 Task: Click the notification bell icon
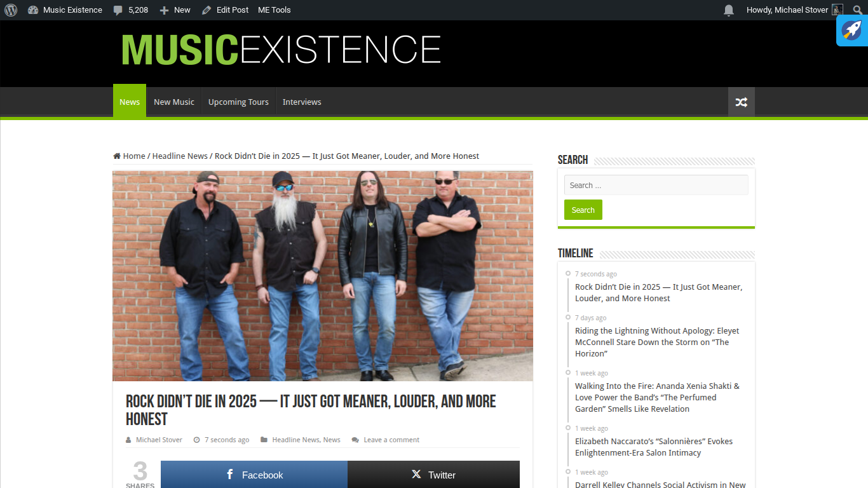[x=729, y=10]
